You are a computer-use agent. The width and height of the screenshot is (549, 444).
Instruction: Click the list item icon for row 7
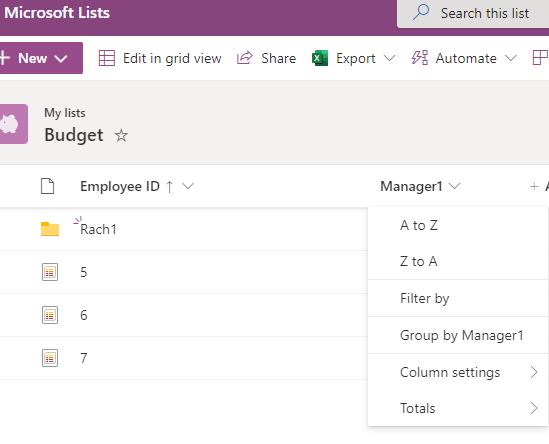50,358
